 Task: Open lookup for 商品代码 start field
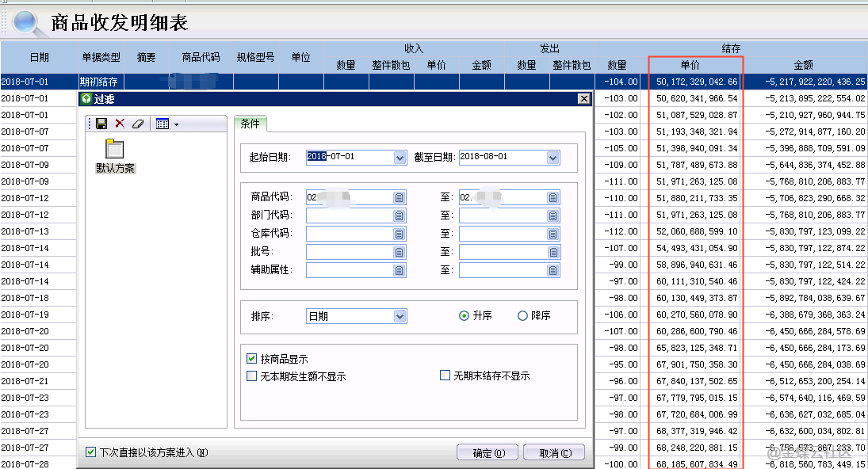tap(400, 197)
